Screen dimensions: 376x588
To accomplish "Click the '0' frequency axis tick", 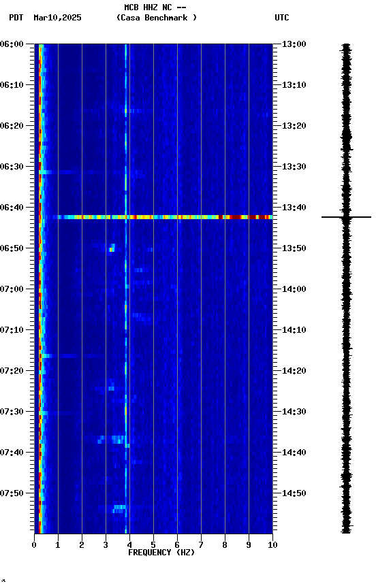I will click(x=34, y=545).
